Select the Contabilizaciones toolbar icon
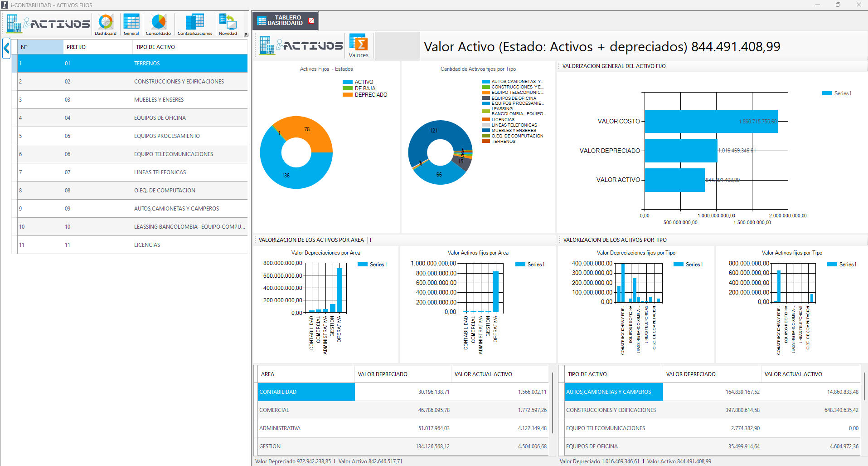Viewport: 868px width, 466px height. point(195,24)
